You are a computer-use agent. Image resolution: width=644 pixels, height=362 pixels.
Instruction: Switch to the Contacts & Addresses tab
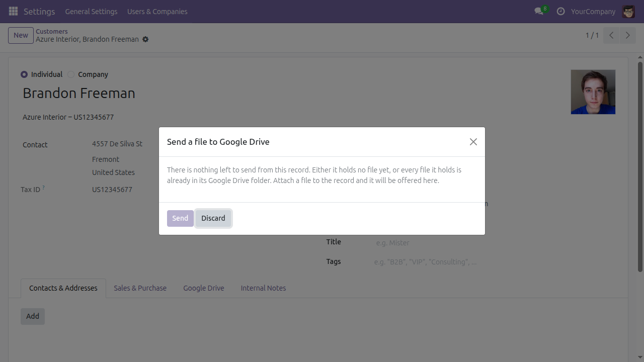click(63, 288)
